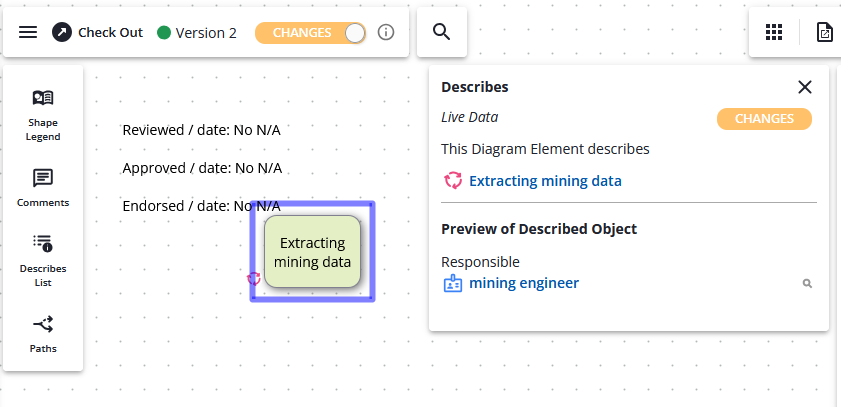
Task: Open the Comments panel
Action: tap(43, 187)
